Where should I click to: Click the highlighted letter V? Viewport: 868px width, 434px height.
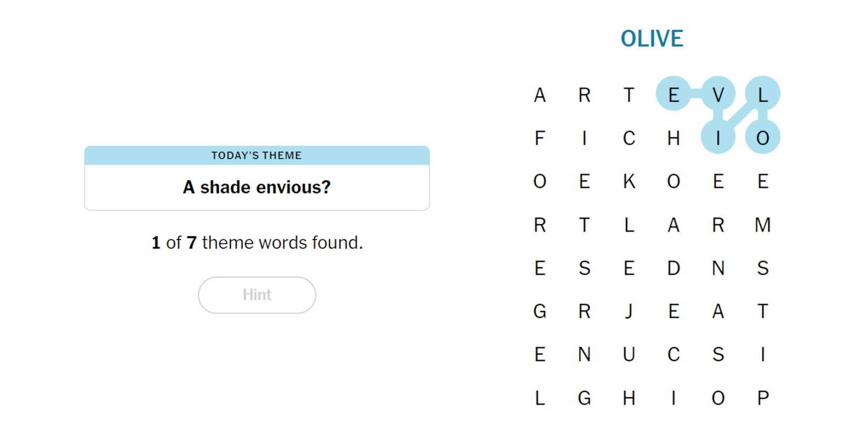(718, 95)
